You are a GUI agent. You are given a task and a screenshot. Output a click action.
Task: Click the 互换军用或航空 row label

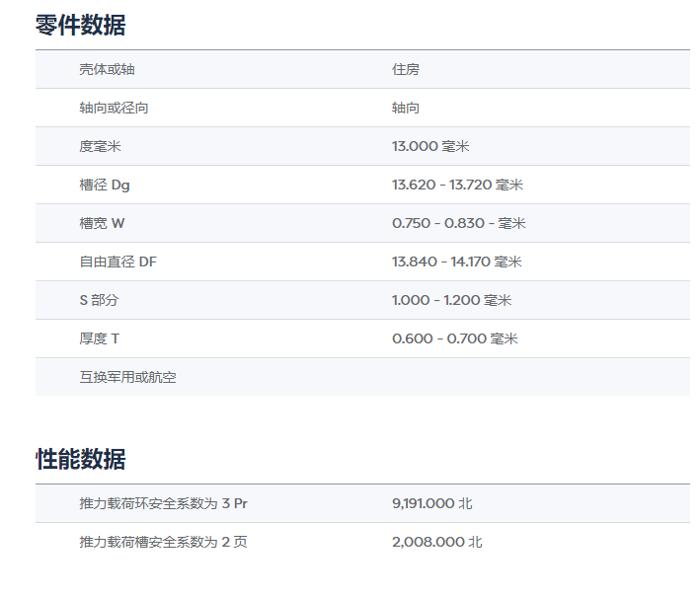[x=127, y=377]
